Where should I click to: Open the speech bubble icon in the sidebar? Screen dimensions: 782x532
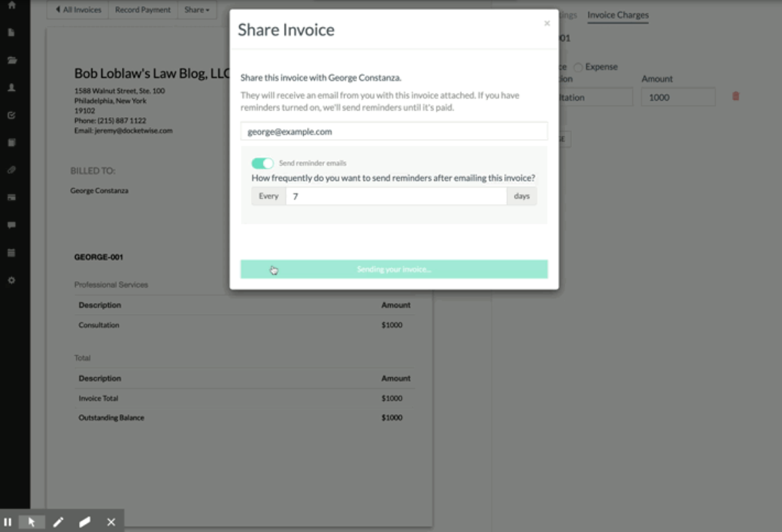[11, 225]
